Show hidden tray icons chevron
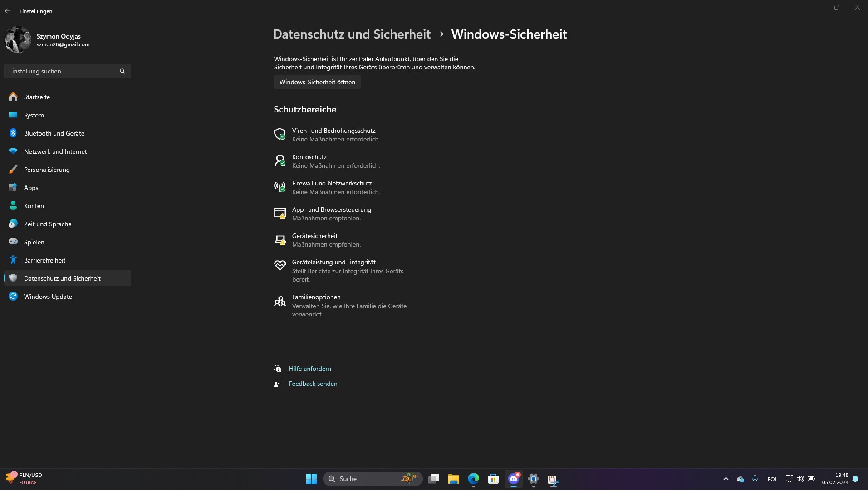 [726, 479]
